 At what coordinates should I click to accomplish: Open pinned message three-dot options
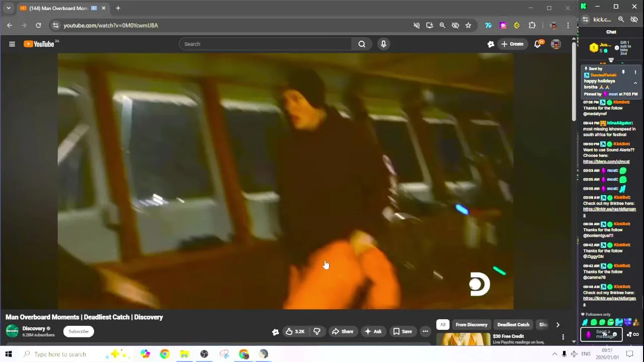click(635, 72)
